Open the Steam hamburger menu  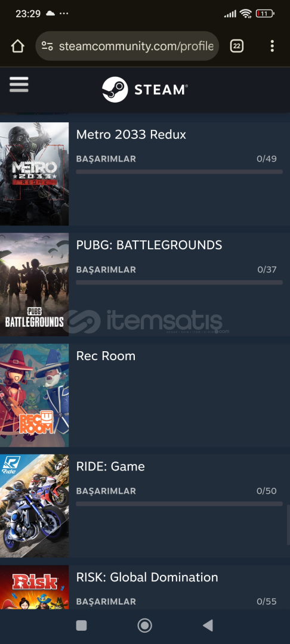pyautogui.click(x=19, y=85)
